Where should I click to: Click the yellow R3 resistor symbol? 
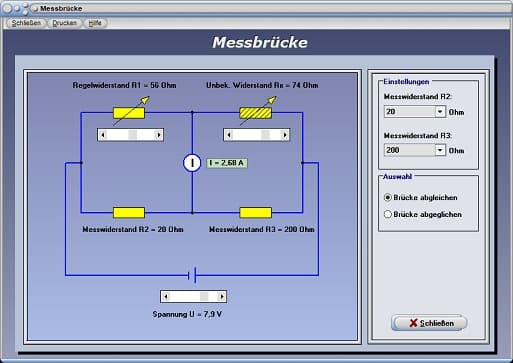(x=256, y=212)
